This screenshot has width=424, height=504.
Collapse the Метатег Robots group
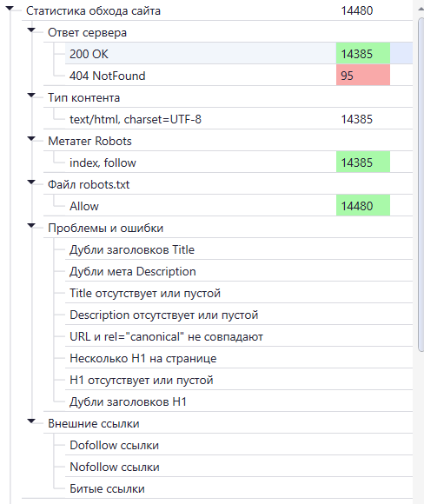(31, 138)
